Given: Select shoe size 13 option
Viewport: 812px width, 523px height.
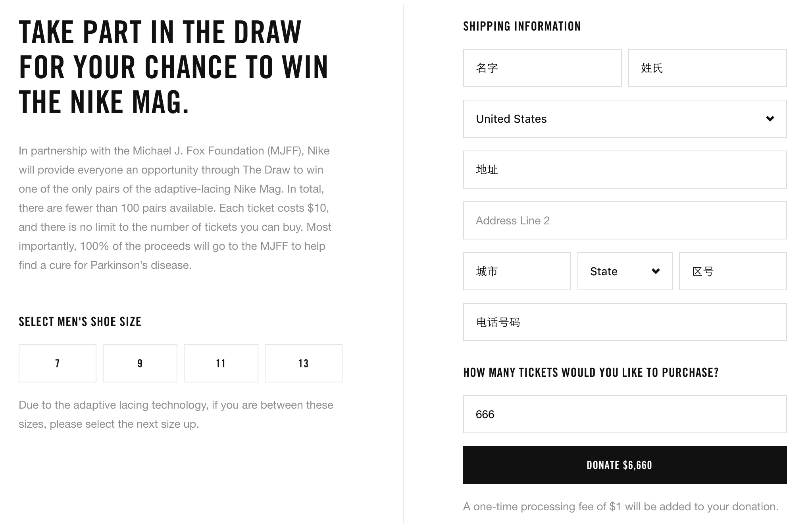Looking at the screenshot, I should (x=304, y=363).
